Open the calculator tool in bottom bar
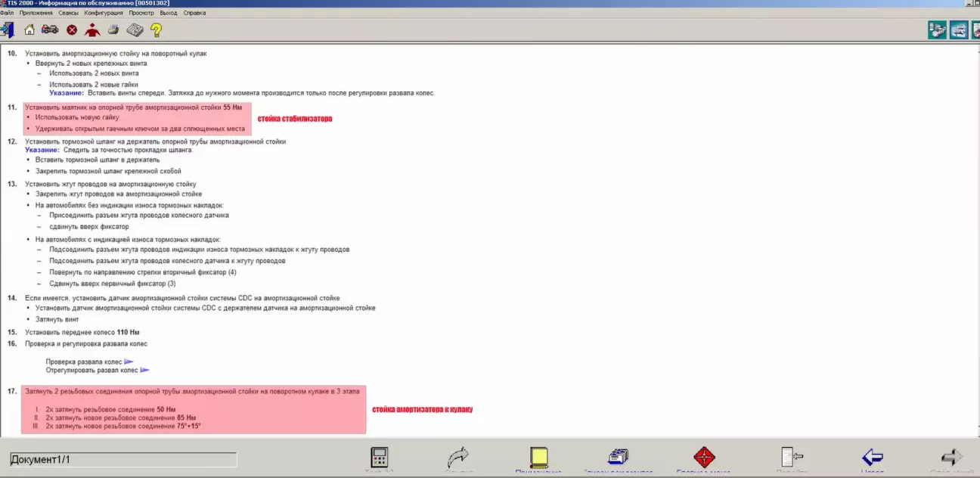Viewport: 980px width, 478px height. pos(379,458)
